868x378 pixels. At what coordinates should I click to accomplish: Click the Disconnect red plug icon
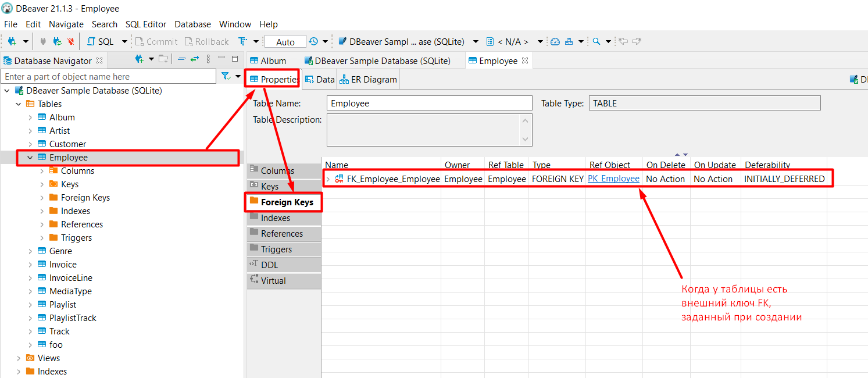tap(71, 41)
